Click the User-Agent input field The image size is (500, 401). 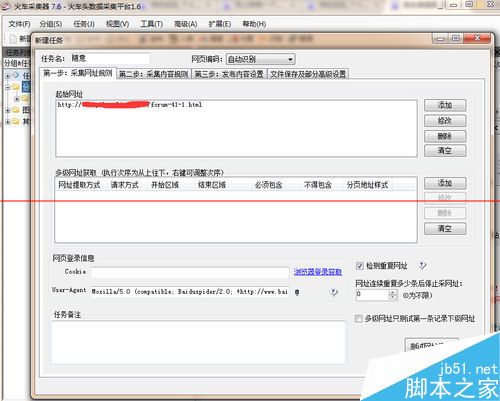[x=190, y=292]
